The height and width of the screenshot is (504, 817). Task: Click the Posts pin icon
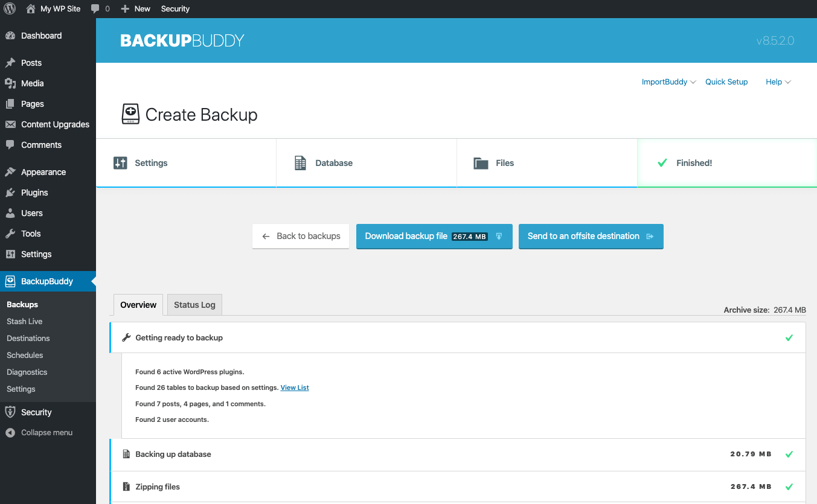coord(10,63)
